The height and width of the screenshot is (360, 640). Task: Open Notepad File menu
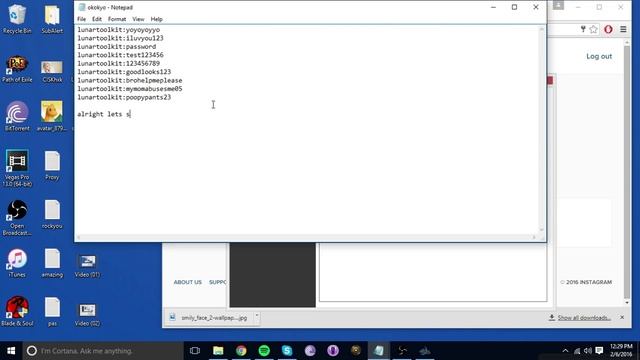tap(81, 19)
